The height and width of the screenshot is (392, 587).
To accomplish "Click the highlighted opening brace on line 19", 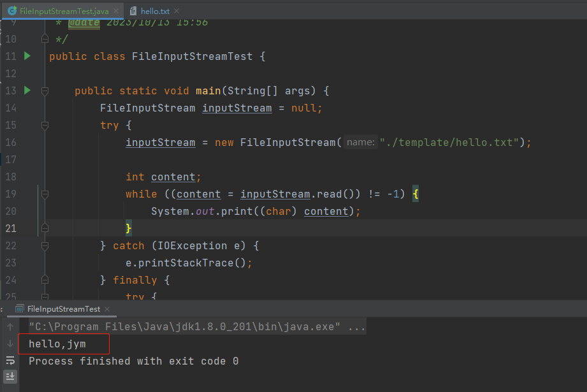I will click(416, 194).
